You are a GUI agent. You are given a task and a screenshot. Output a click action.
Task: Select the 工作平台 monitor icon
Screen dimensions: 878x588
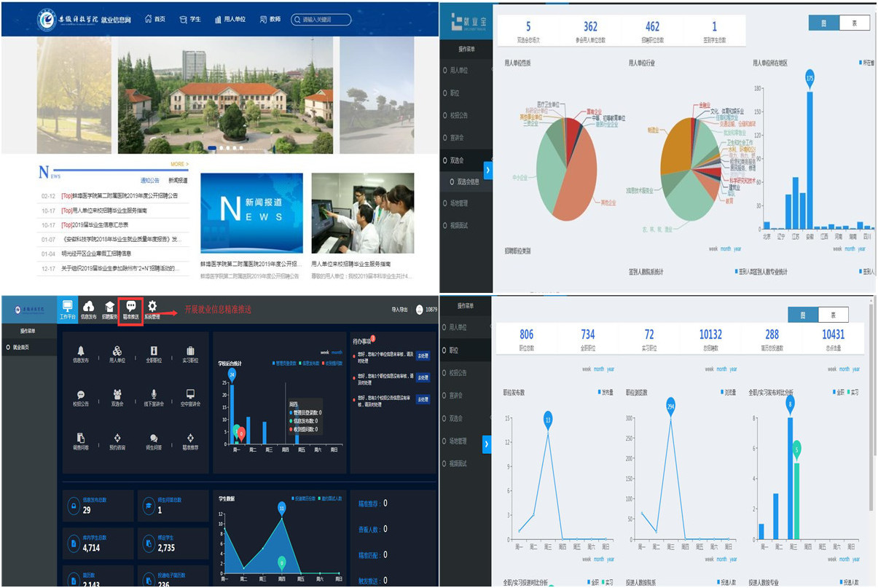[68, 307]
